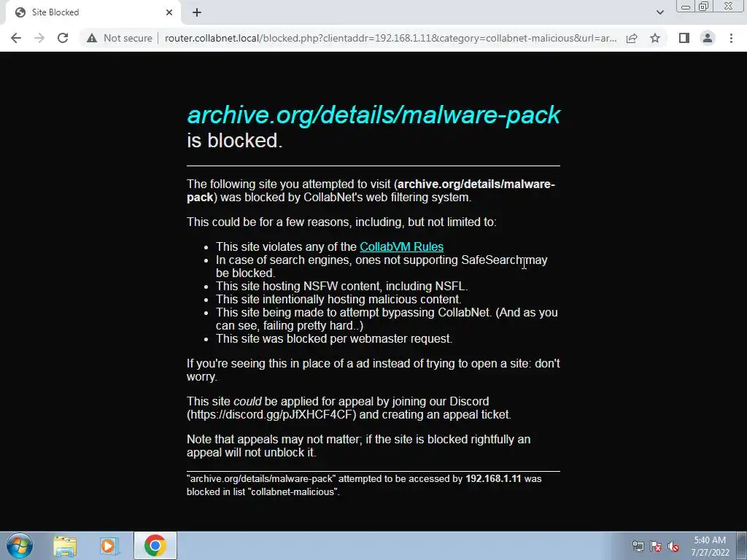Viewport: 747px width, 560px height.
Task: Click the Discord invite URL text
Action: tap(271, 414)
